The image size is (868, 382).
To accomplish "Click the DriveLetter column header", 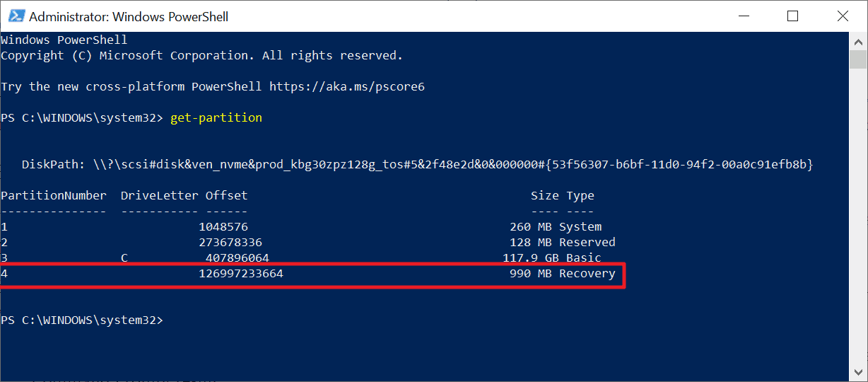I will 160,195.
